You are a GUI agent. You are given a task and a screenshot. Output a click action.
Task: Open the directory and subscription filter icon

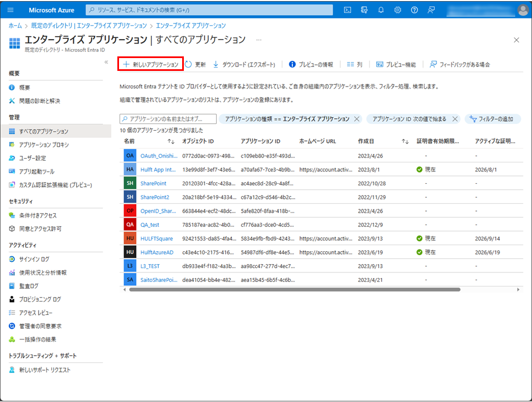click(x=364, y=9)
